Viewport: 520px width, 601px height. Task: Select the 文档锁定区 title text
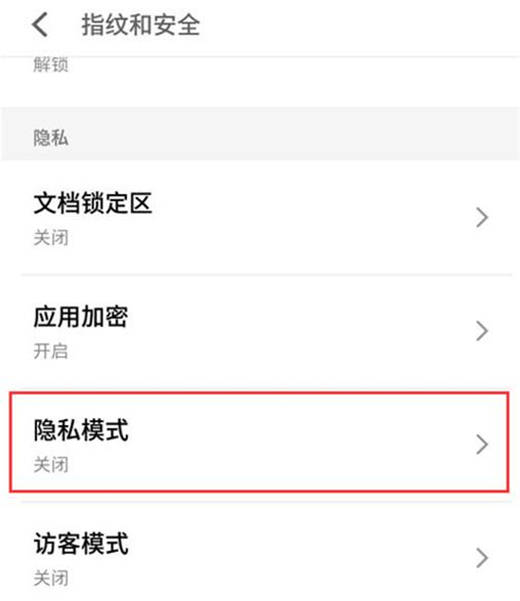tap(93, 203)
